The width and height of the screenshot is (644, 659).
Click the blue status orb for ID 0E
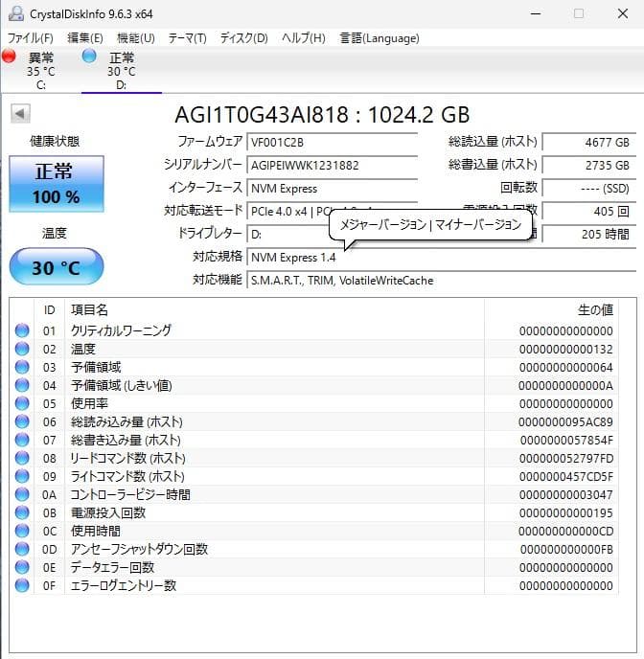pyautogui.click(x=22, y=567)
